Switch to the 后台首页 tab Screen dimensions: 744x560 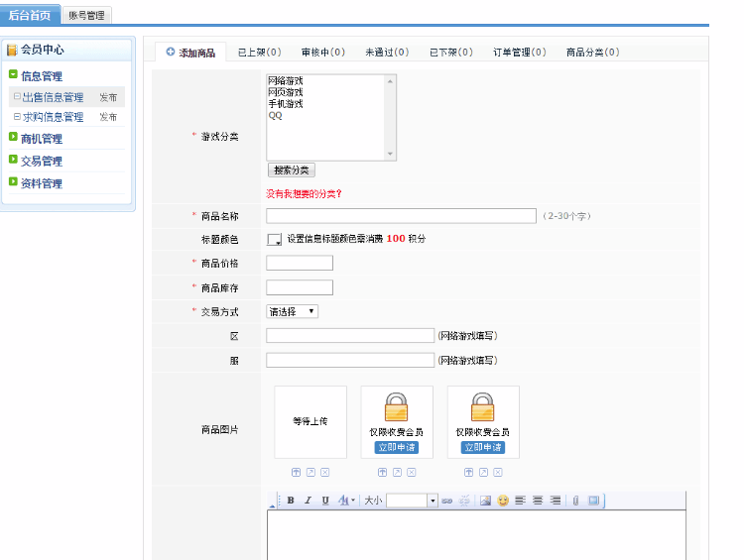[x=30, y=15]
